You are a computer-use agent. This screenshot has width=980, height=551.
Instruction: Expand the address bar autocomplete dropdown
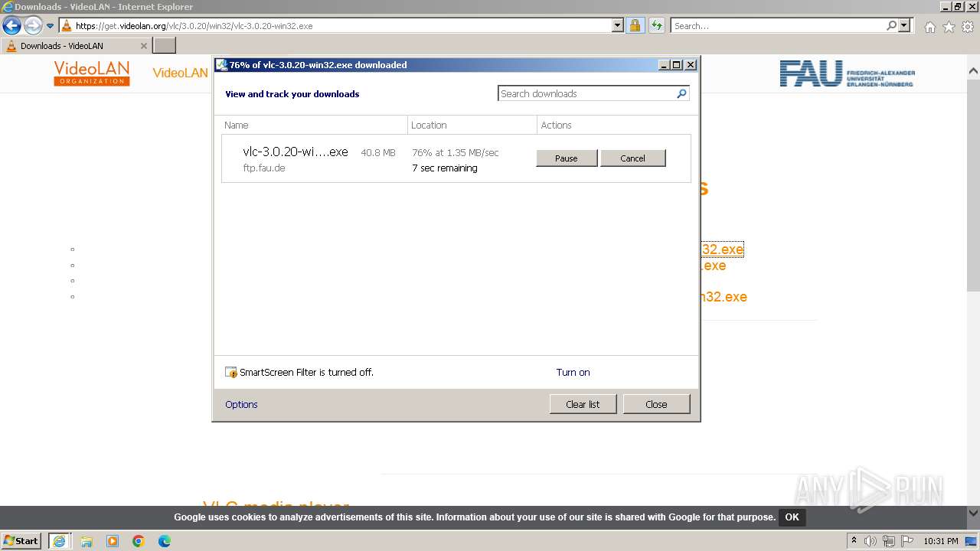[618, 26]
